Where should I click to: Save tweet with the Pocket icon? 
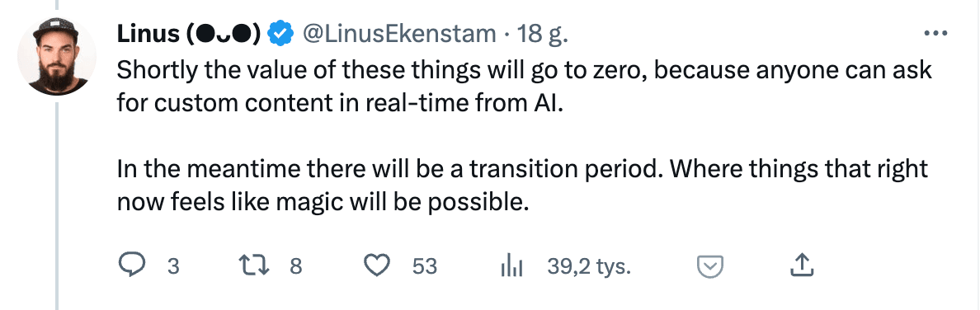[x=710, y=267]
